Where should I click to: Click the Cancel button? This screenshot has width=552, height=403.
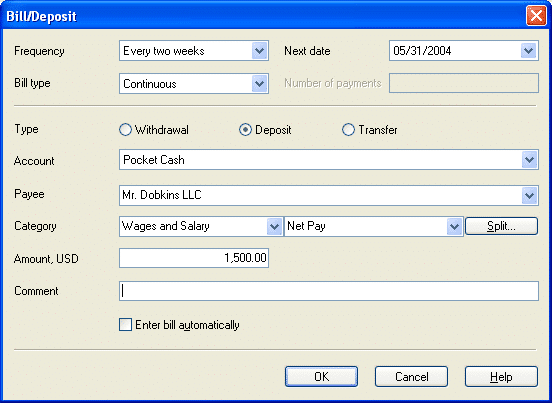click(x=411, y=377)
